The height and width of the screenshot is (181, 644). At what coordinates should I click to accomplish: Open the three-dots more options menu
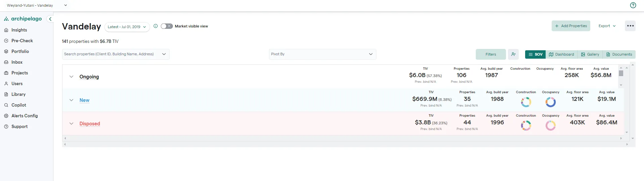pyautogui.click(x=630, y=26)
